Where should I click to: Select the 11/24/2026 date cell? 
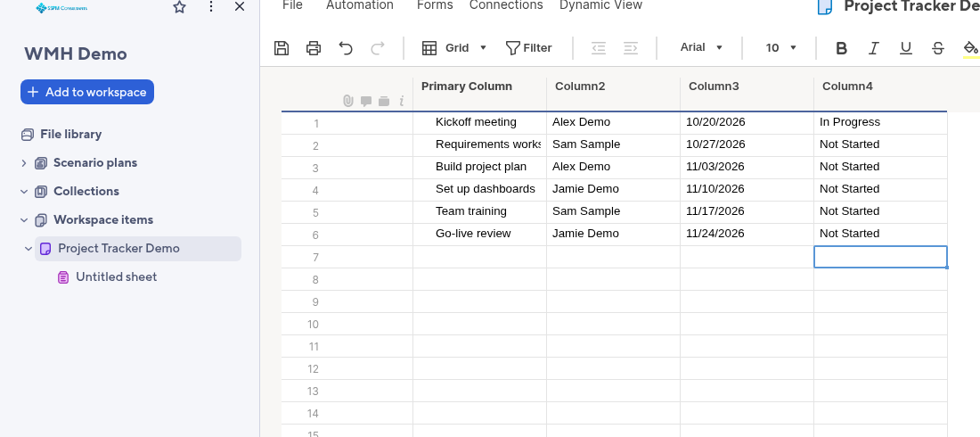tap(747, 235)
